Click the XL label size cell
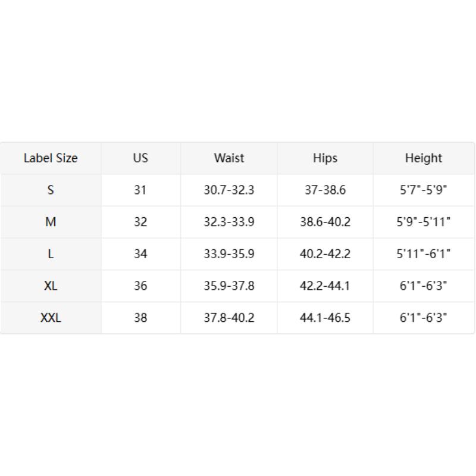Image resolution: width=476 pixels, height=476 pixels. 51,286
